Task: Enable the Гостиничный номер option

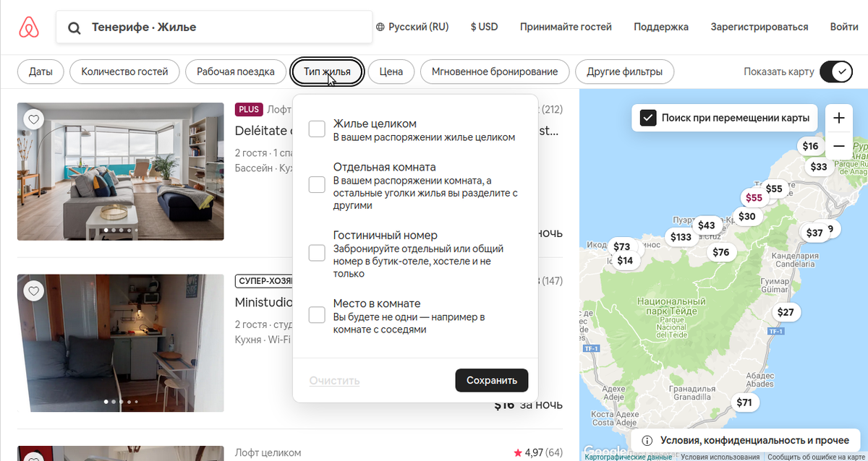Action: point(315,252)
